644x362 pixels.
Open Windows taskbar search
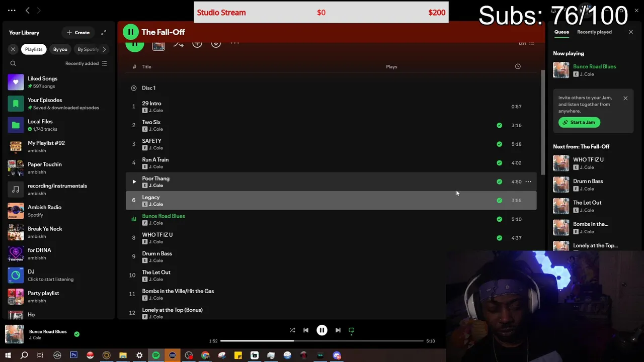24,355
